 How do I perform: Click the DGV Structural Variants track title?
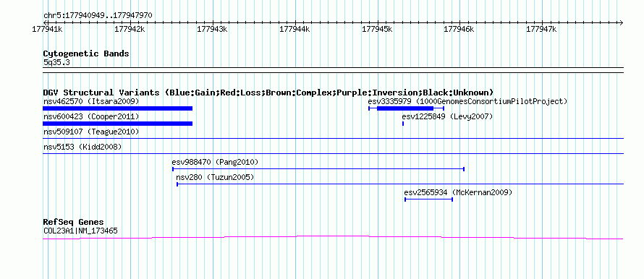click(268, 93)
